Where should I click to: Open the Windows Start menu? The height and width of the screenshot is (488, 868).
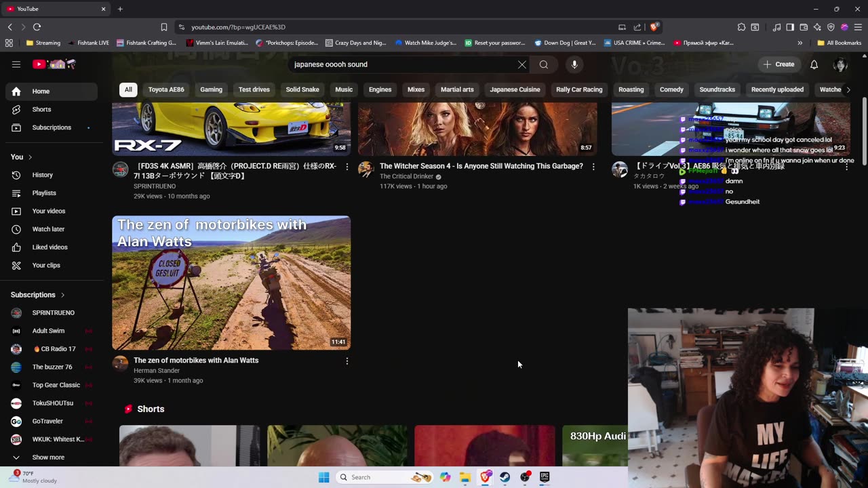pos(323,477)
